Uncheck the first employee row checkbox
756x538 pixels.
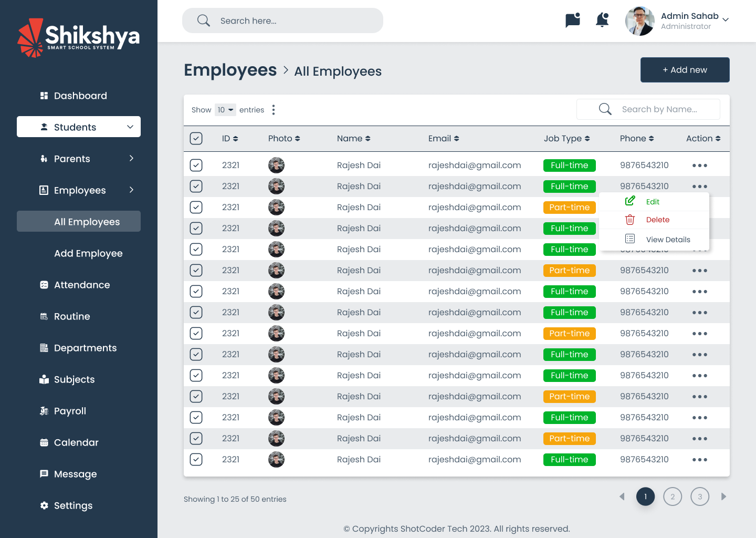click(196, 165)
